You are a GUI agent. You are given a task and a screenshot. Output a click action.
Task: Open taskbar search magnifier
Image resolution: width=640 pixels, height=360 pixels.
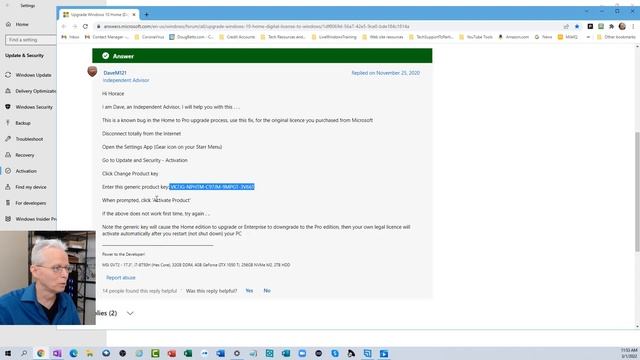[x=24, y=353]
